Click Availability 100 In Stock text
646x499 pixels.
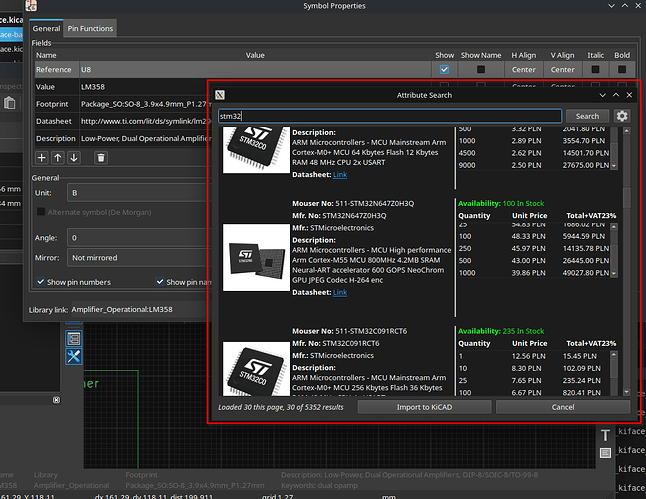click(501, 203)
